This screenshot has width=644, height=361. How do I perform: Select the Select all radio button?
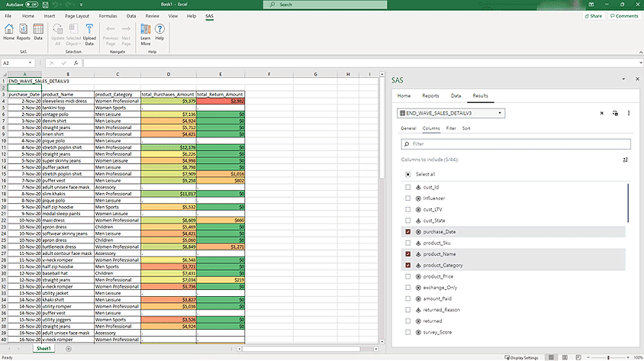click(x=407, y=174)
